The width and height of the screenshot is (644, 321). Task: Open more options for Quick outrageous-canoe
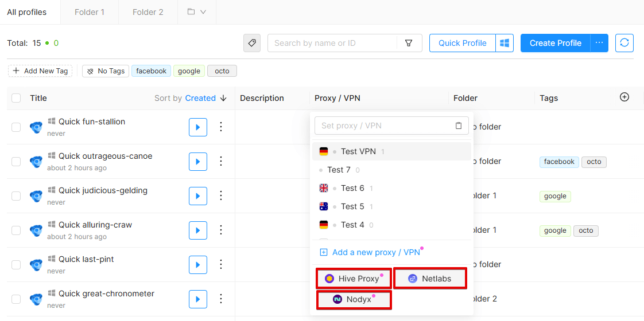click(221, 162)
